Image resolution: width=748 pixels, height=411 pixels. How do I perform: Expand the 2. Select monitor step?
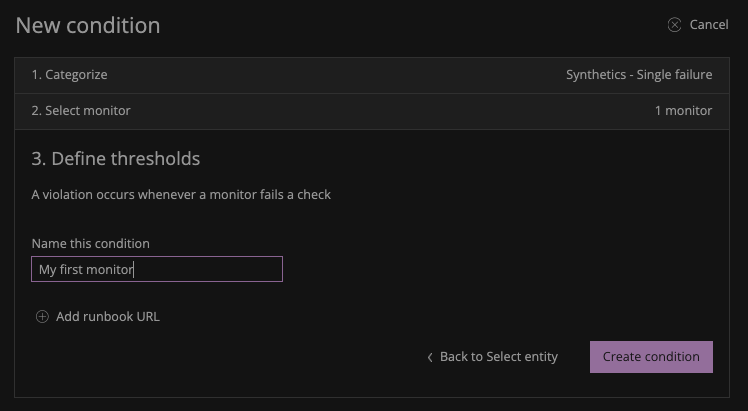[x=81, y=111]
